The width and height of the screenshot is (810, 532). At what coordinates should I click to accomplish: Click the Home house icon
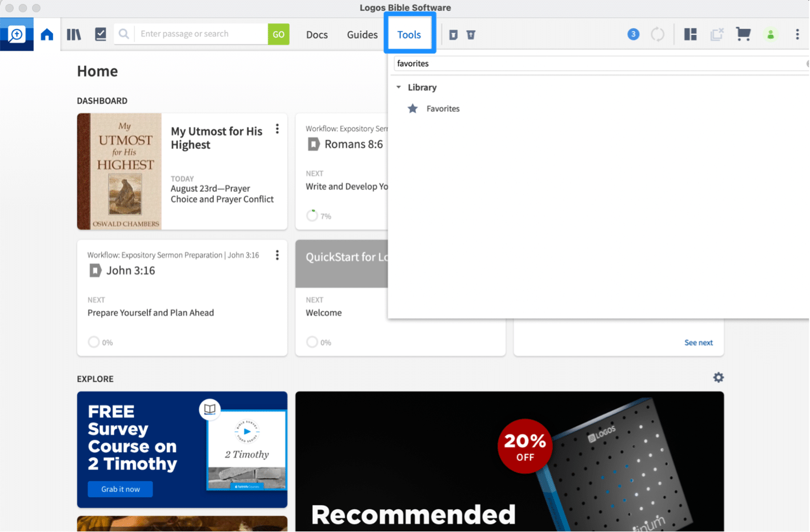[47, 34]
